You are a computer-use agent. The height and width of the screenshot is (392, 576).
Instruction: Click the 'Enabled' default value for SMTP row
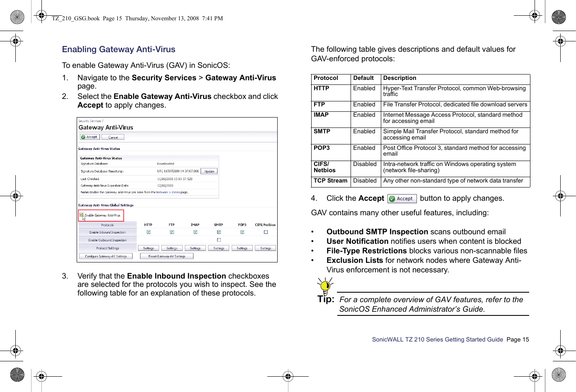pos(364,131)
